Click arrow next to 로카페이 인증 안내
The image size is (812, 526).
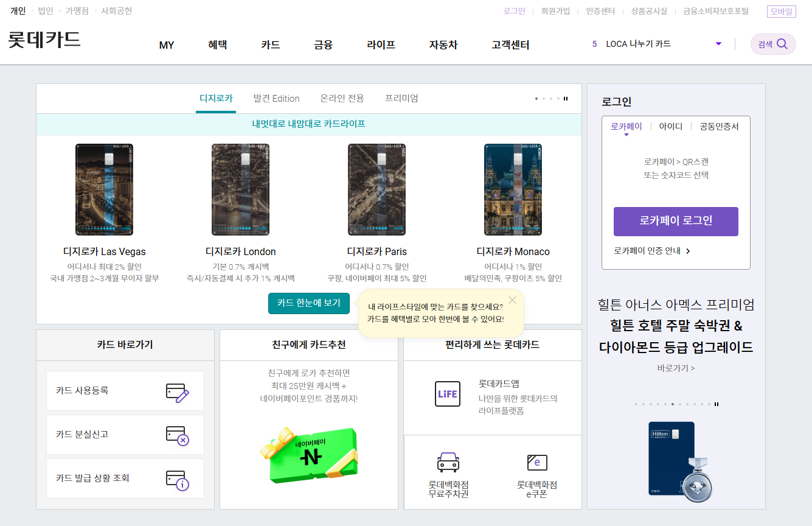(688, 251)
